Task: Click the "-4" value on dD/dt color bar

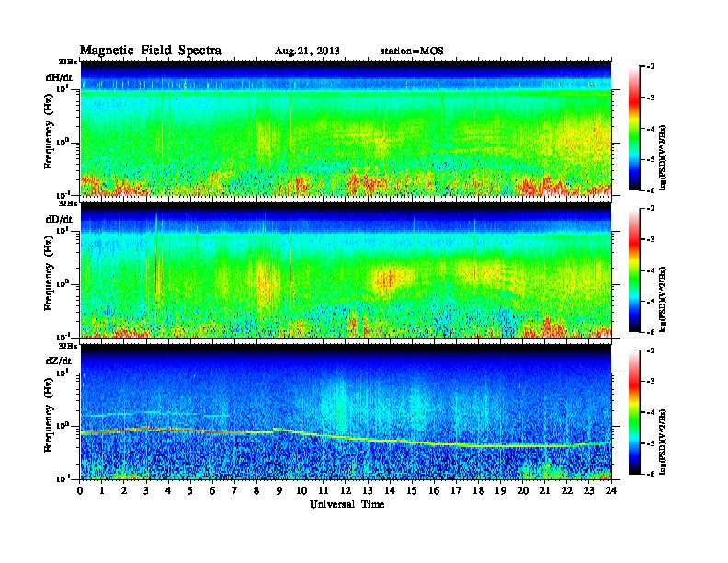Action: pos(651,270)
